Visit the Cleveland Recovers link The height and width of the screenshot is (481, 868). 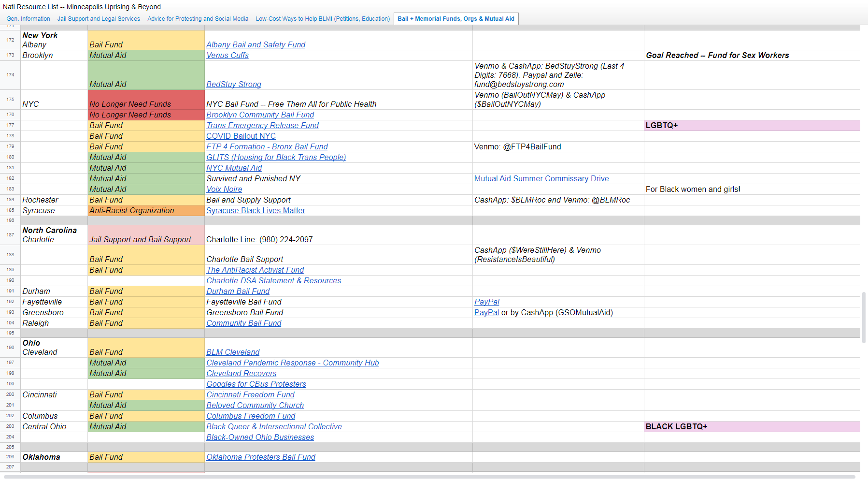click(x=242, y=374)
